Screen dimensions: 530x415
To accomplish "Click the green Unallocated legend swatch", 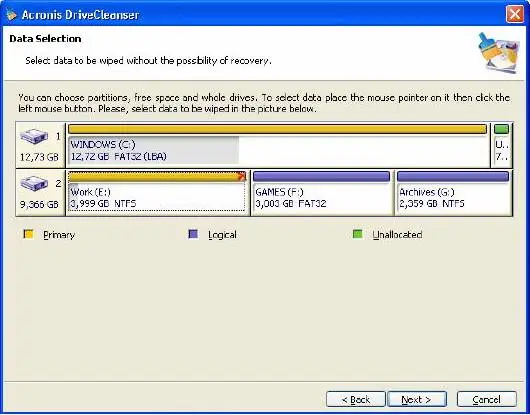I will [x=357, y=234].
